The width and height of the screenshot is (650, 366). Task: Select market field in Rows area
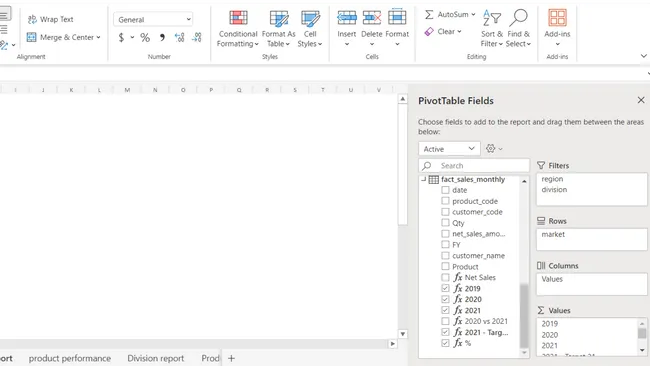tap(553, 235)
